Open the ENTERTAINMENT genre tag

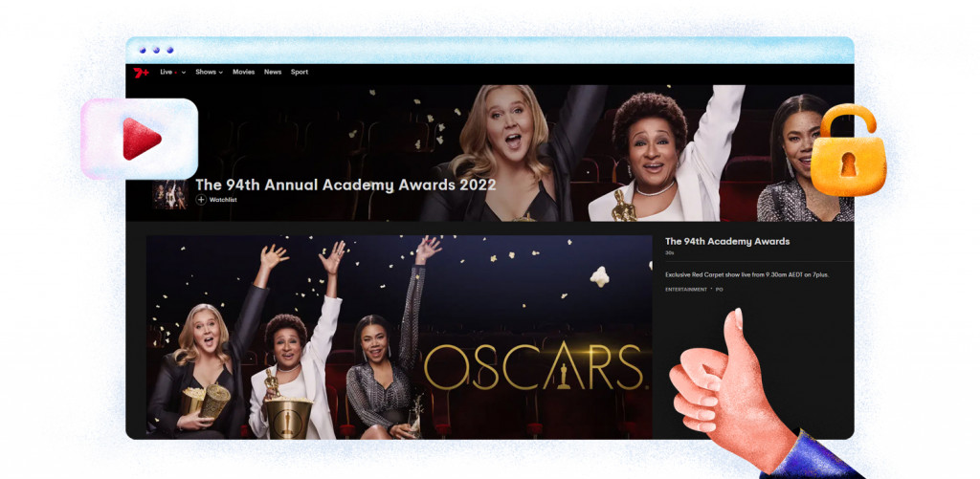click(685, 290)
